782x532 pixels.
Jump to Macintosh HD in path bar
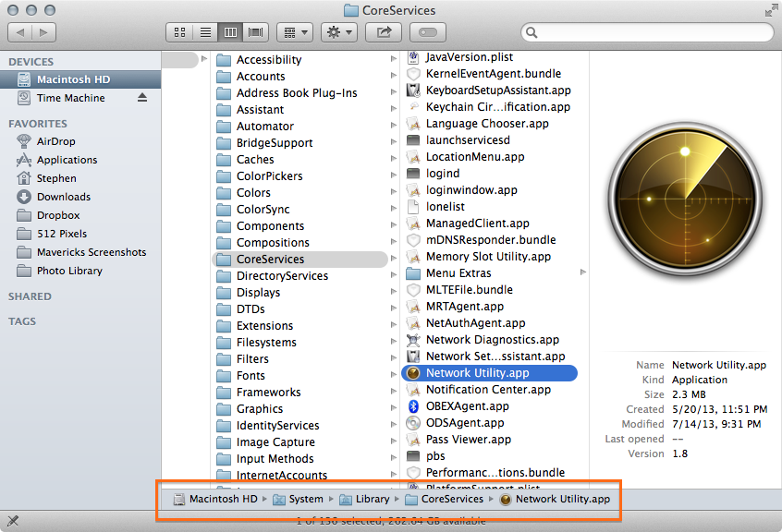215,499
